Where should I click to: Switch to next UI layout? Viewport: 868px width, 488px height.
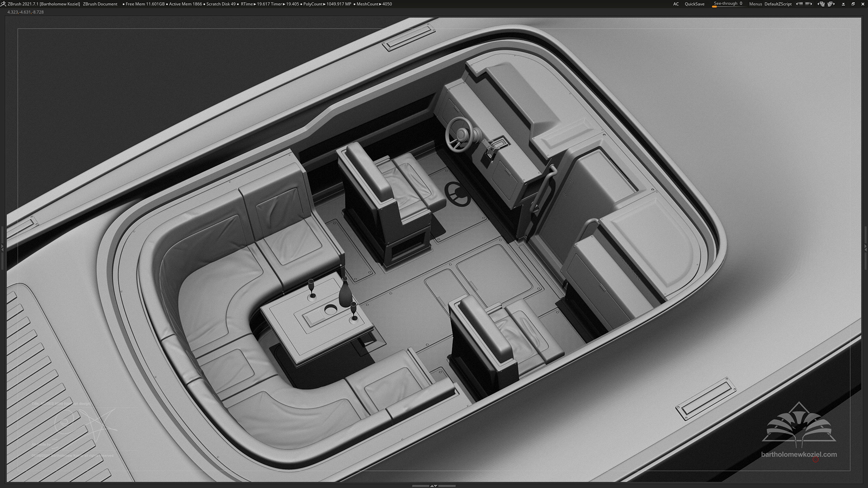click(831, 4)
